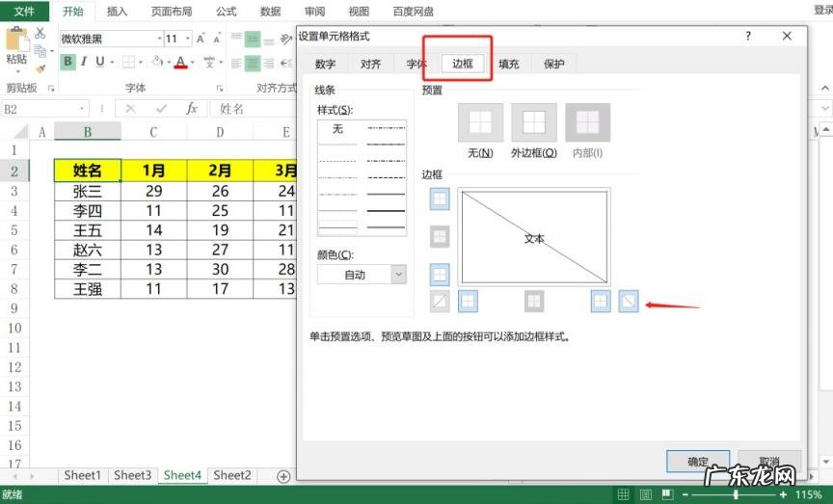Open the 插入 ribbon tab
Viewport: 833px width, 504px height.
[x=117, y=12]
